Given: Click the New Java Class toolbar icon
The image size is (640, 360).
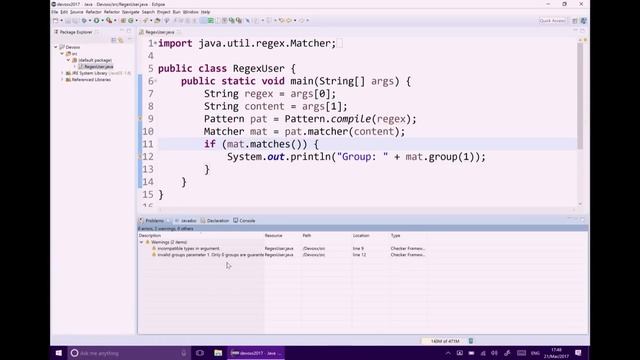Looking at the screenshot, I should (131, 20).
